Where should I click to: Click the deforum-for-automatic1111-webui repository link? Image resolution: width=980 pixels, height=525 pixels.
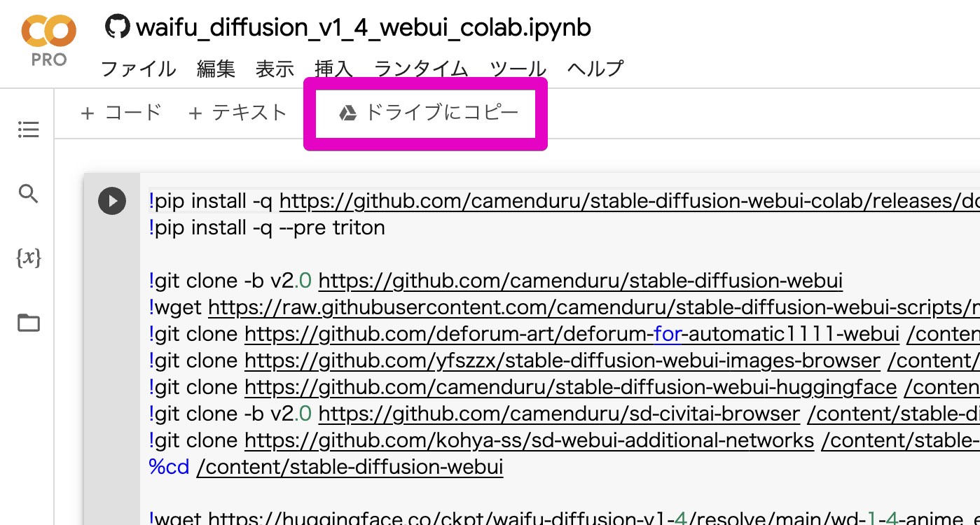571,333
